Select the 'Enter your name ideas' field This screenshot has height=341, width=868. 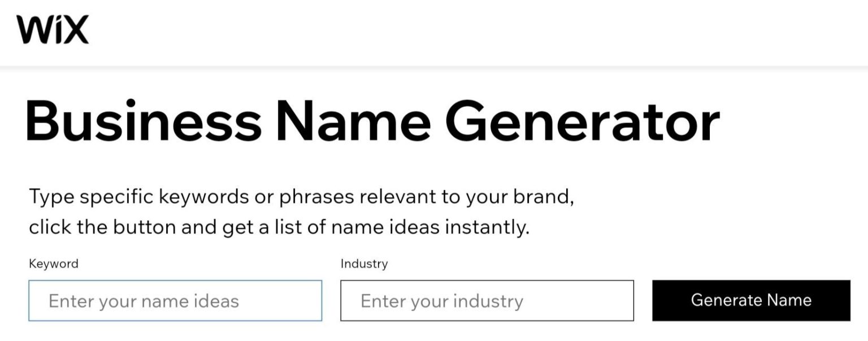[x=175, y=301]
